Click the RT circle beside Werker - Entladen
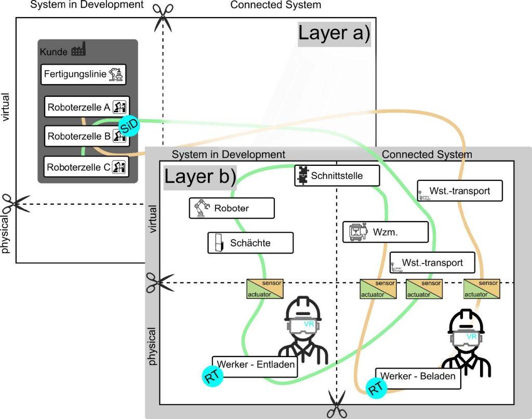This screenshot has height=419, width=532. (212, 376)
